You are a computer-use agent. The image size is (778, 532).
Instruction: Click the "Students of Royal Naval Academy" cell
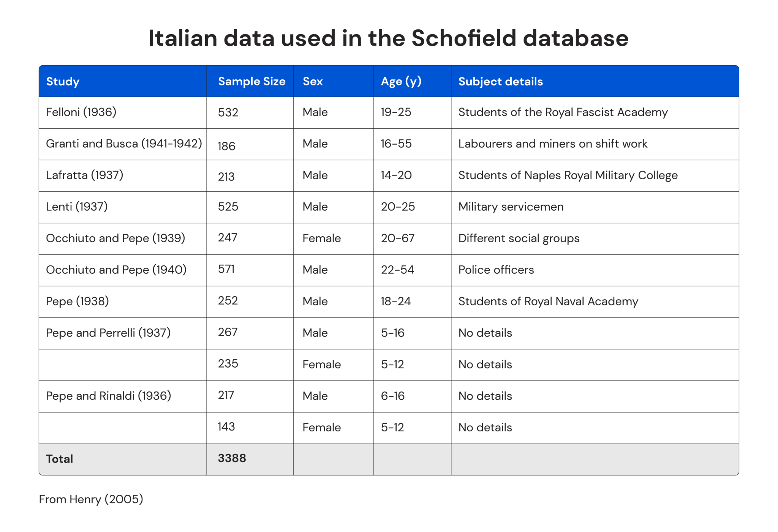548,302
